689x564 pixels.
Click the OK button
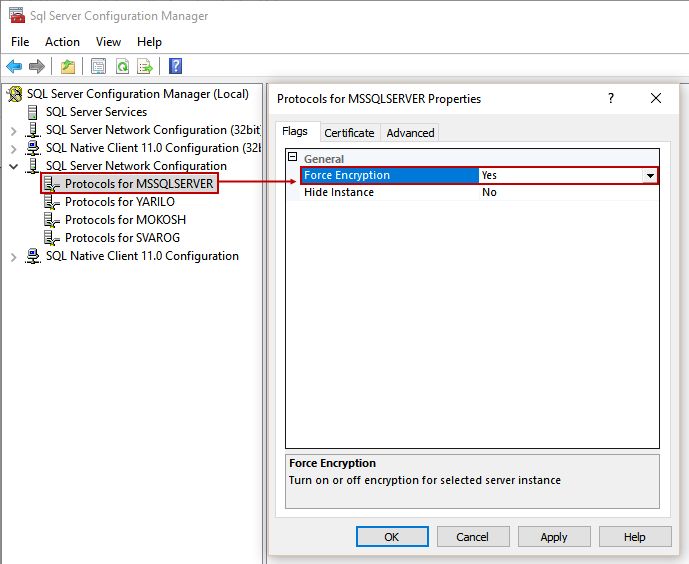pyautogui.click(x=392, y=537)
